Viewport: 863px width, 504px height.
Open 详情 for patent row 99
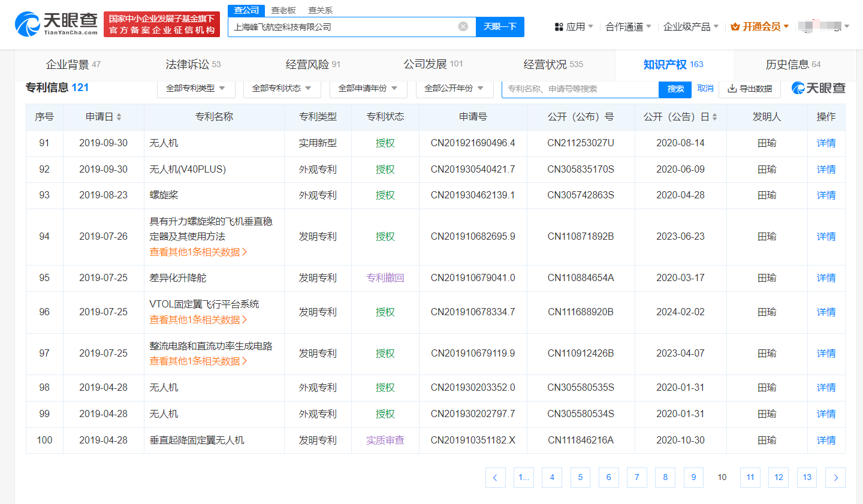(826, 414)
